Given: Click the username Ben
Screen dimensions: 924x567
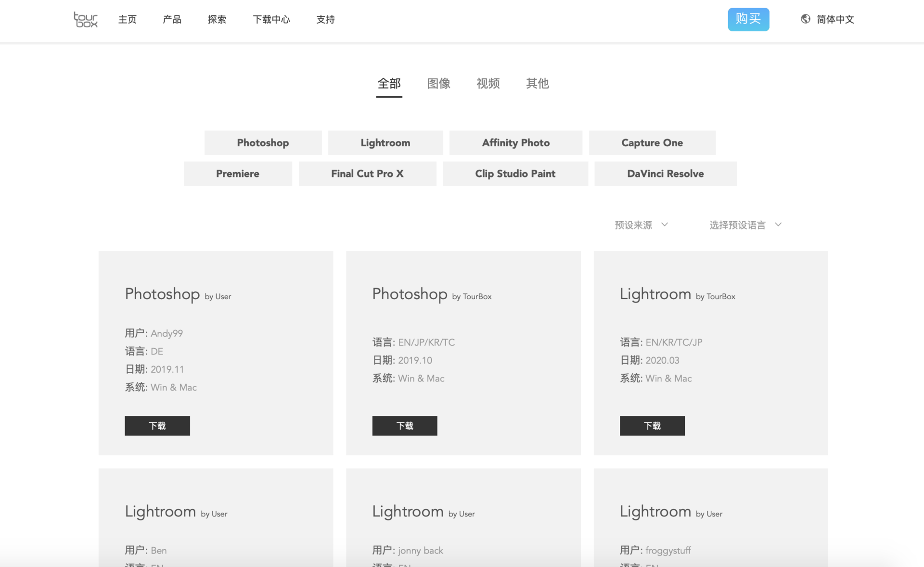Looking at the screenshot, I should (x=159, y=550).
